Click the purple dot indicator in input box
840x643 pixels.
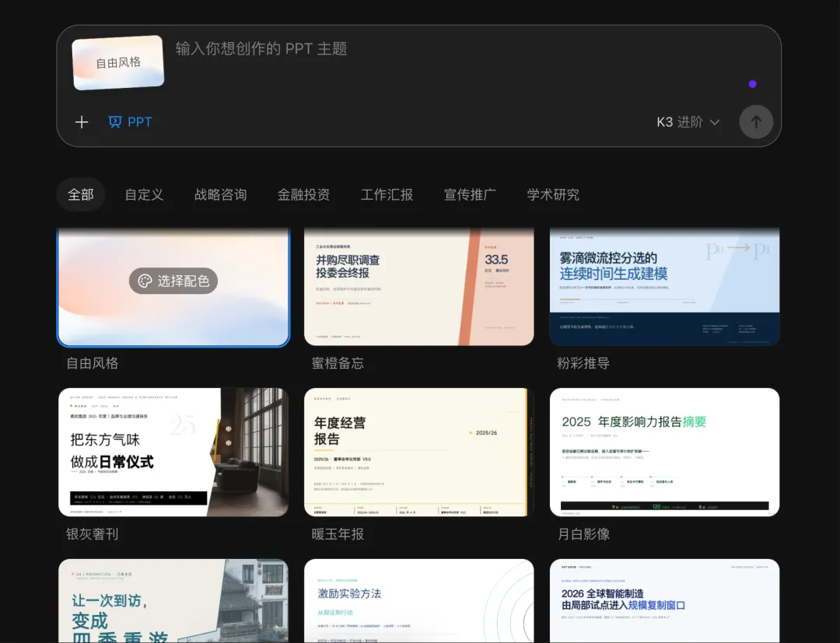click(x=753, y=84)
